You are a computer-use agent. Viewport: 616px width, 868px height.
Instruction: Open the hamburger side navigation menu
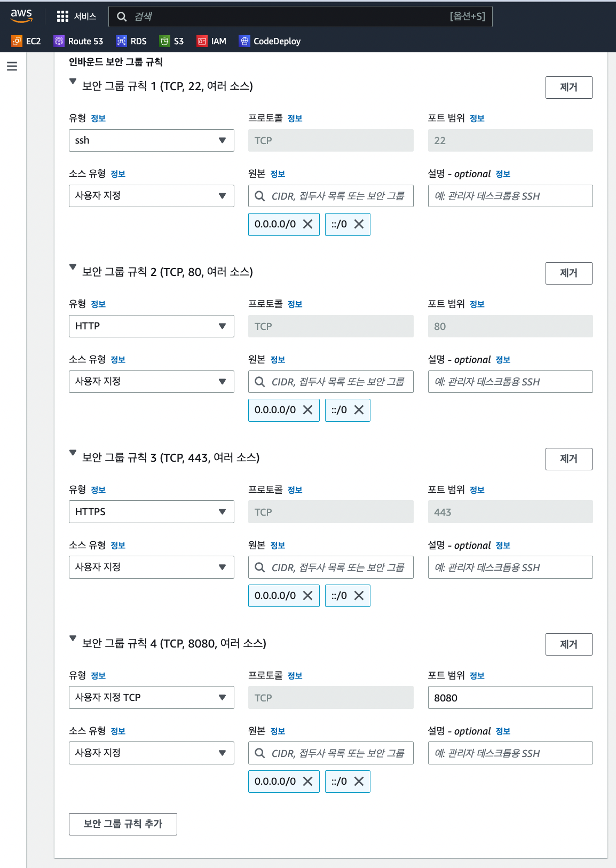(12, 66)
